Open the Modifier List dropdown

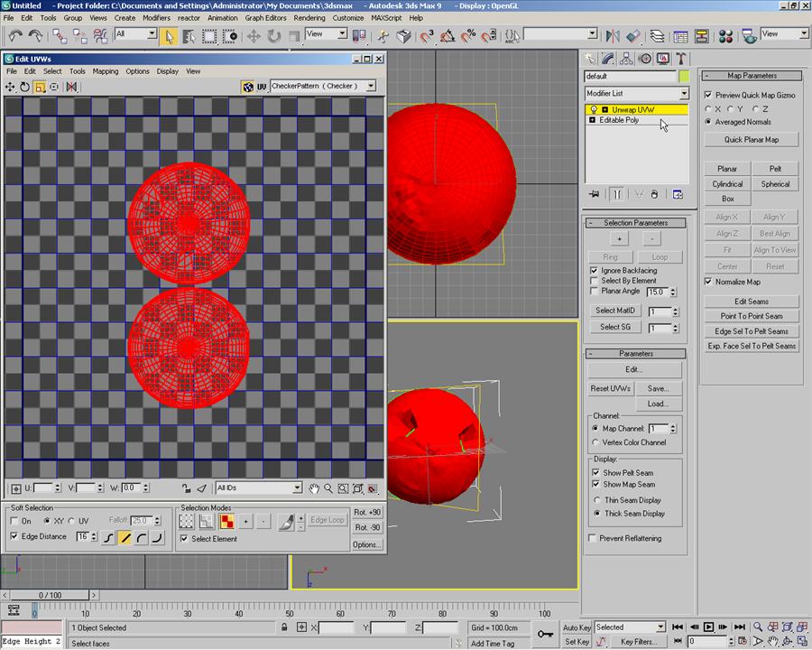683,94
